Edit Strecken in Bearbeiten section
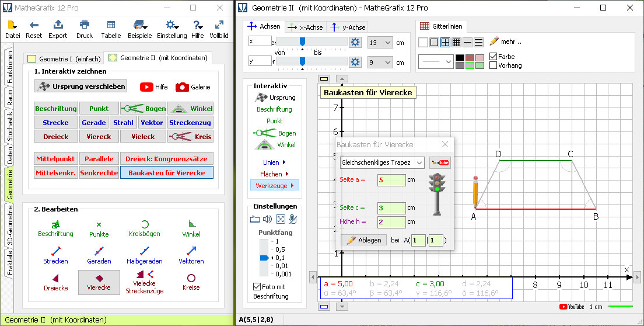This screenshot has width=644, height=326. [x=56, y=255]
